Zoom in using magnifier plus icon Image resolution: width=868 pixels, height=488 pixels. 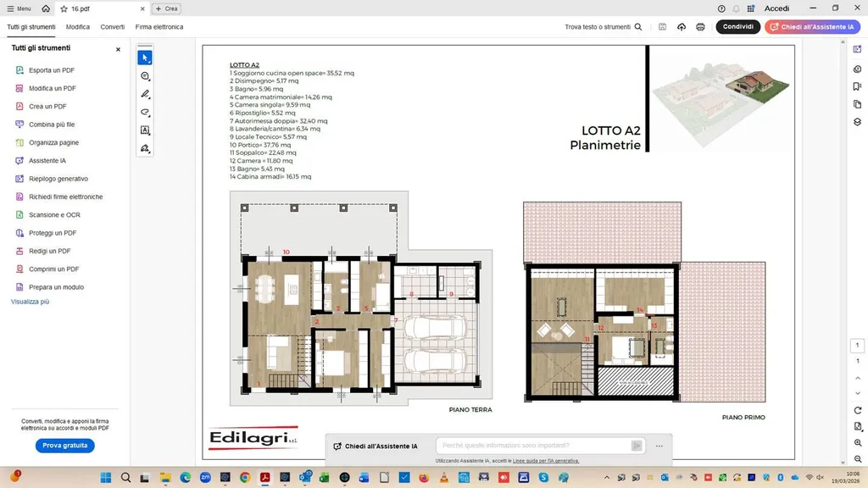coord(857,444)
